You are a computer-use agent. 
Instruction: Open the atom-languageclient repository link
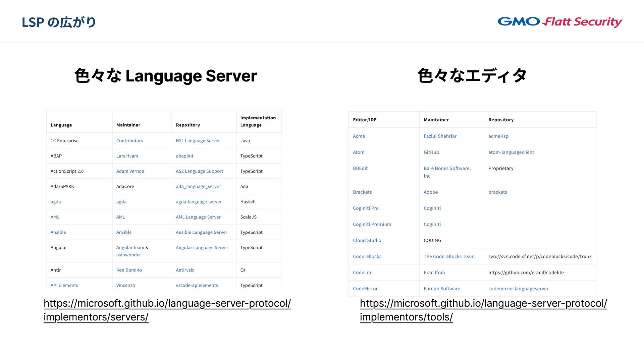pos(511,152)
